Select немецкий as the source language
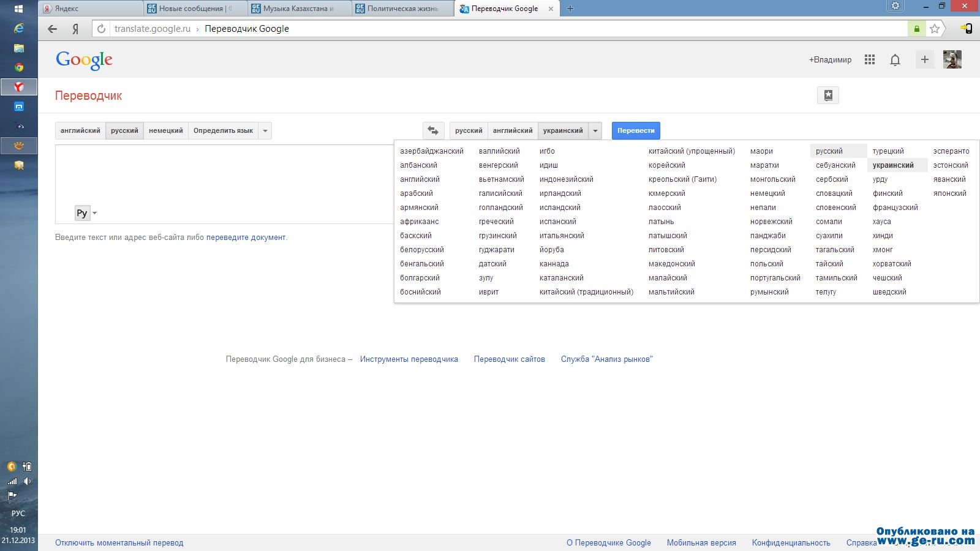This screenshot has width=980, height=551. (x=165, y=130)
